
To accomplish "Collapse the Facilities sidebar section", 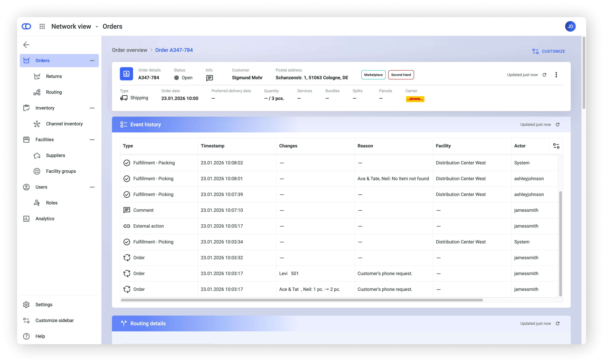I will [x=92, y=140].
